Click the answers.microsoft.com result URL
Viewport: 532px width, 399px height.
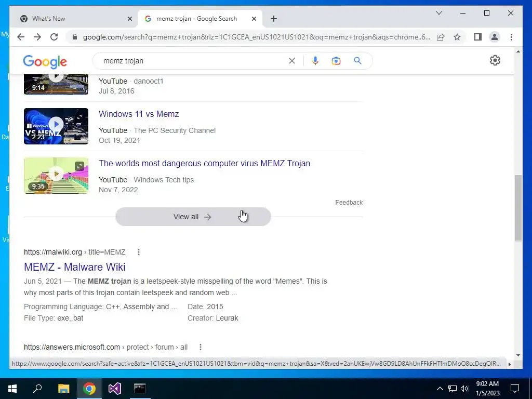pyautogui.click(x=105, y=347)
